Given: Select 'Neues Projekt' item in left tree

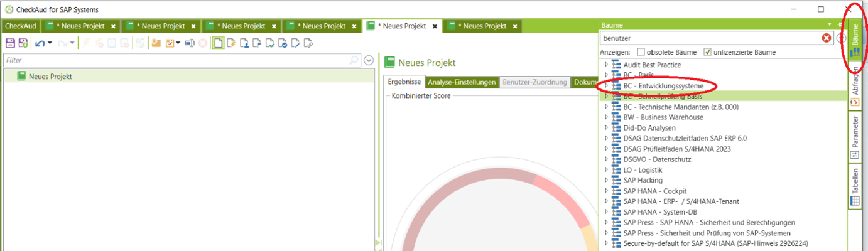Looking at the screenshot, I should (x=50, y=76).
